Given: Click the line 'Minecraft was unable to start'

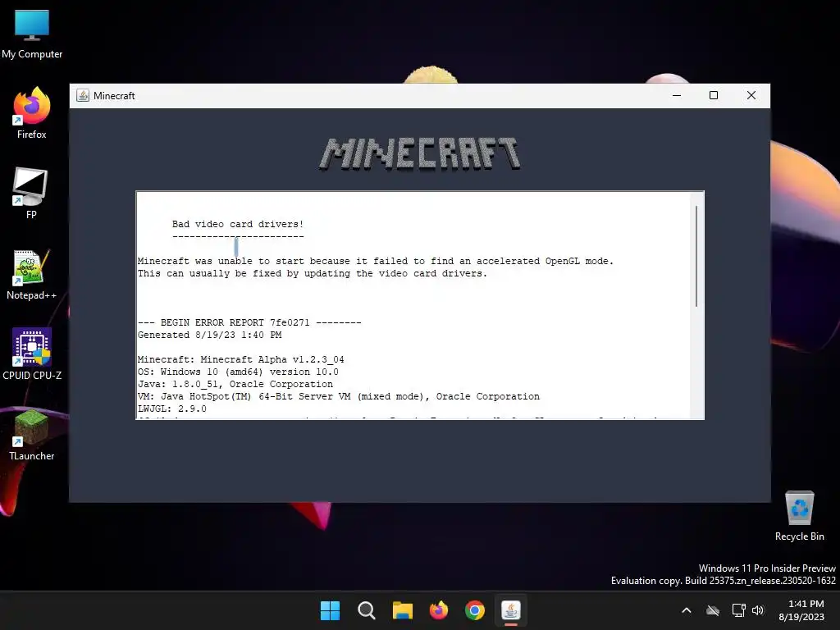Looking at the screenshot, I should click(376, 261).
